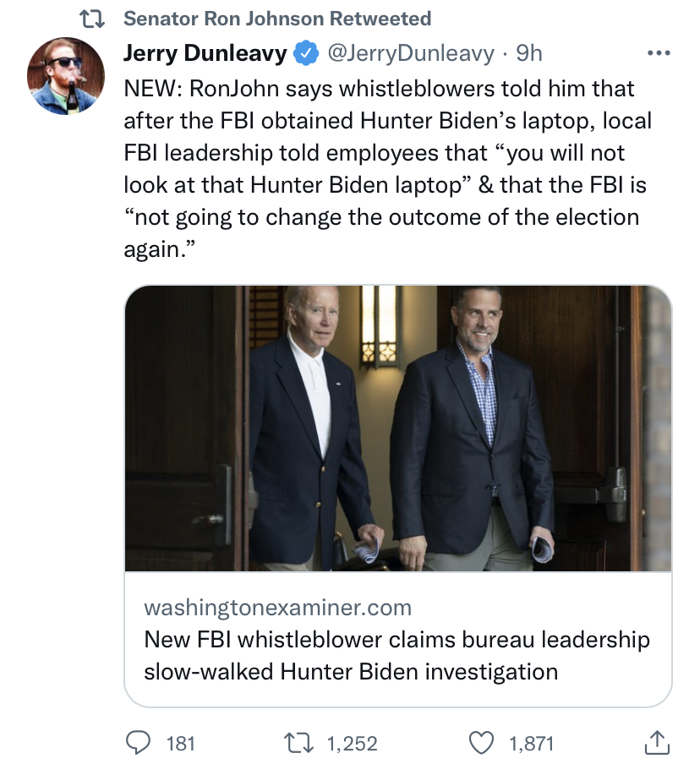Click the tweet body text starting 'NEW: RonJohn'

pos(387,169)
